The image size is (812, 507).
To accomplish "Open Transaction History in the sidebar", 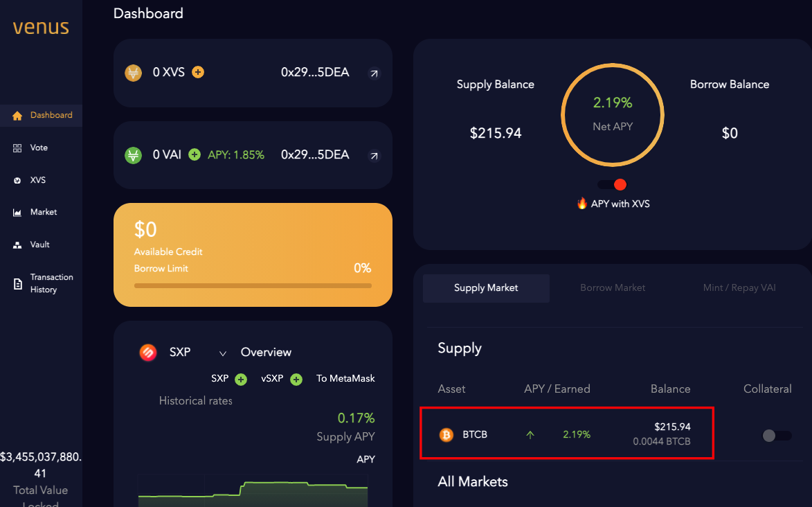I will [x=51, y=283].
